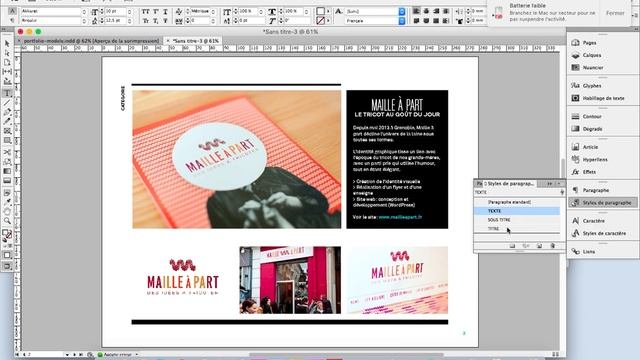
Task: Select the Eyedropper tool
Action: point(7,202)
